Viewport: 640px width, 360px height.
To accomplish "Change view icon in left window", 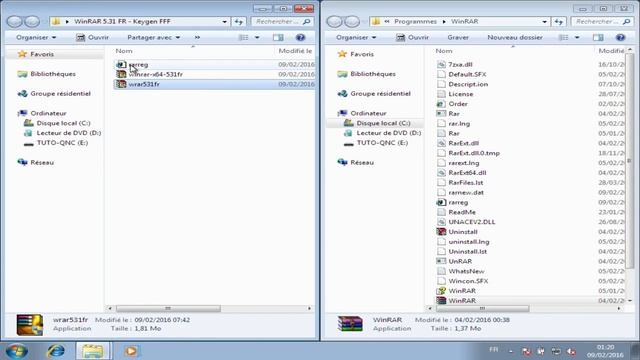I will click(243, 37).
